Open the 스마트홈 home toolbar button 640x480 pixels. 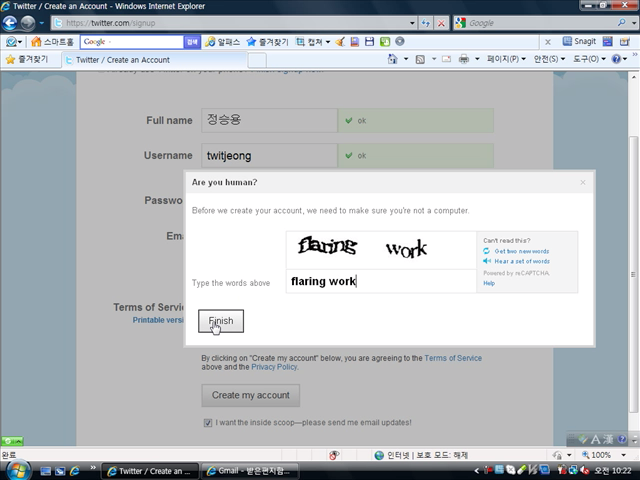(52, 42)
